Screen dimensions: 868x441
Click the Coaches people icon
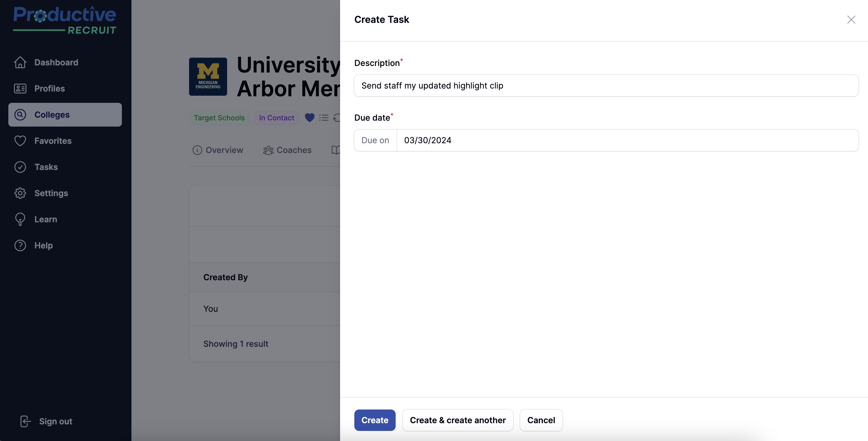[268, 150]
